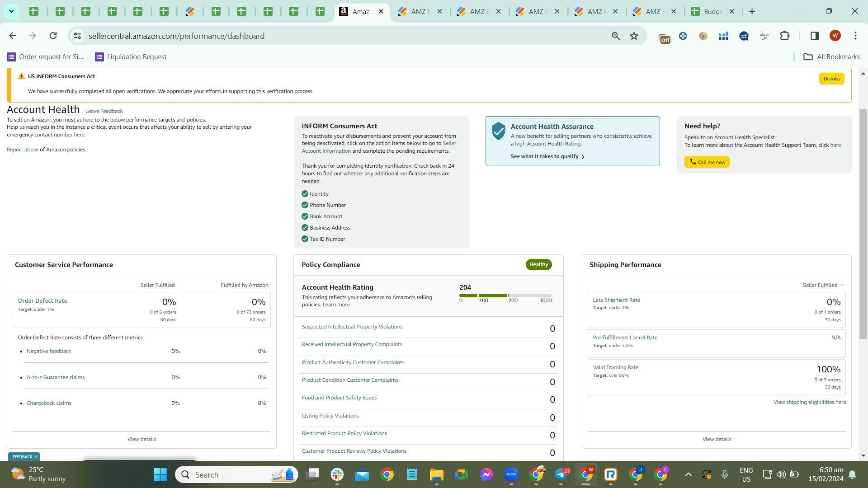
Task: Click the Healthy status badge
Action: tap(538, 264)
